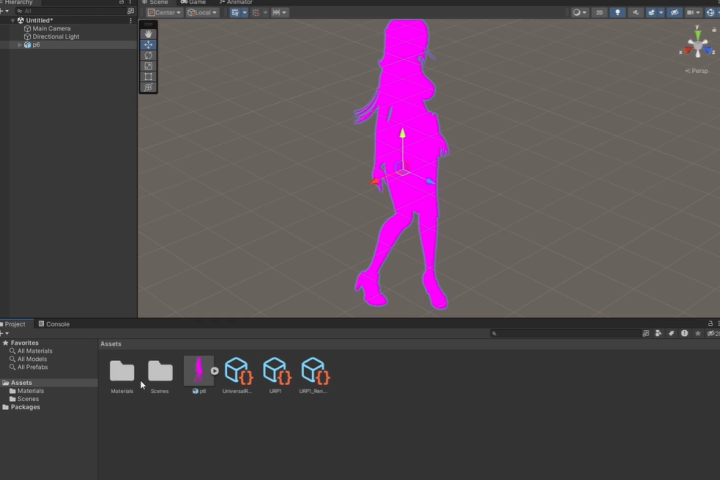Select p6 object in Hierarchy

[x=36, y=45]
